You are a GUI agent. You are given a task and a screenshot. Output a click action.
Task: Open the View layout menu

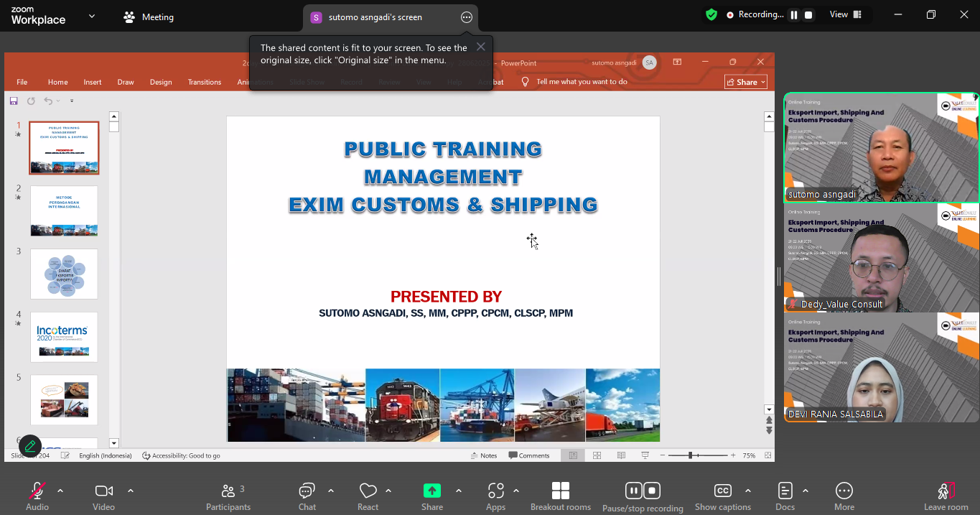(845, 14)
